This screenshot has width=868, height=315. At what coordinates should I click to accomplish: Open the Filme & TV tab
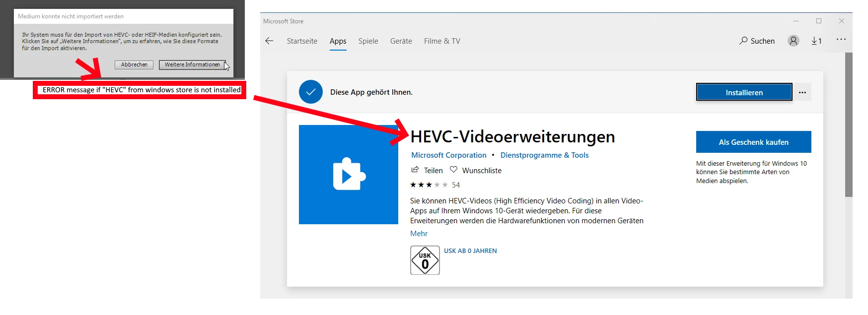tap(442, 41)
